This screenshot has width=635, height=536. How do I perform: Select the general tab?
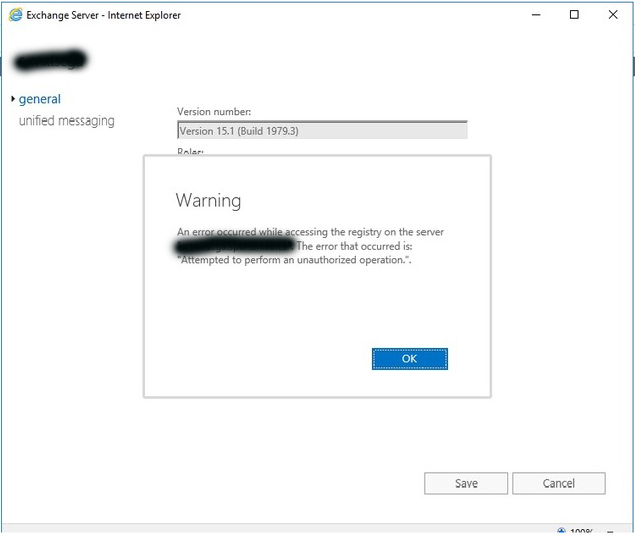coord(40,99)
